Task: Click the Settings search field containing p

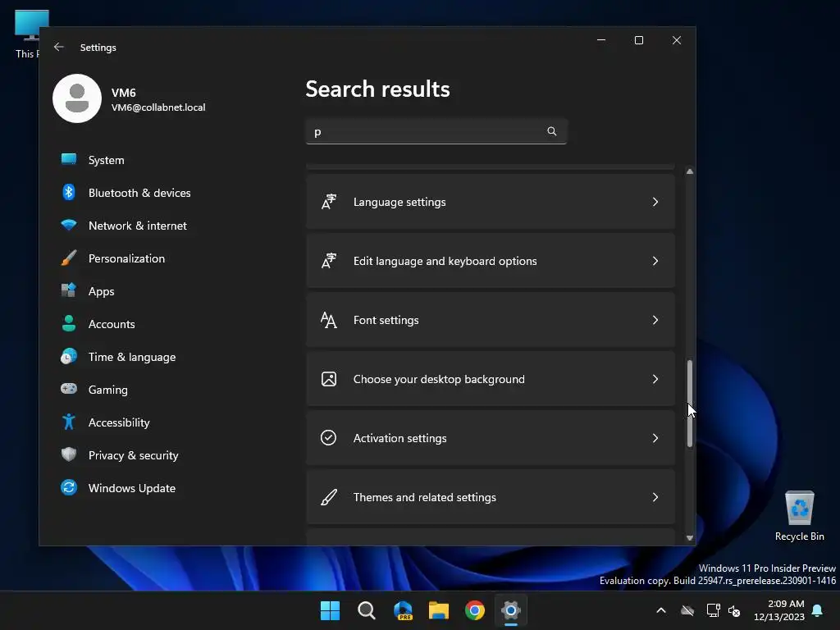Action: coord(436,131)
